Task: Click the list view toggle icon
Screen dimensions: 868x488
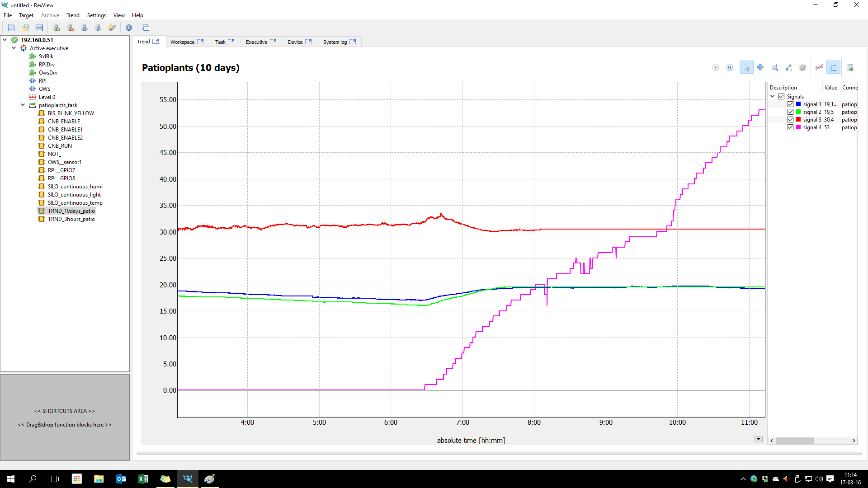Action: pyautogui.click(x=834, y=67)
